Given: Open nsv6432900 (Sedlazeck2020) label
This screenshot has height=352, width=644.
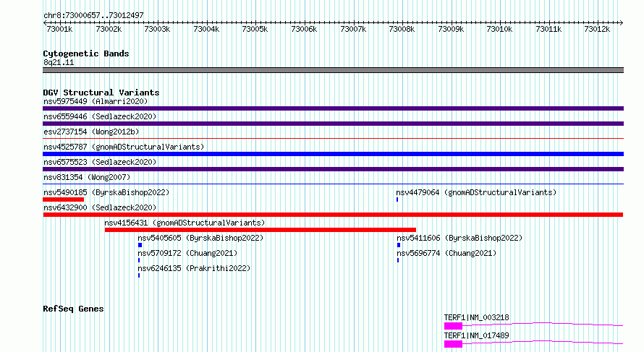Looking at the screenshot, I should click(x=100, y=207).
